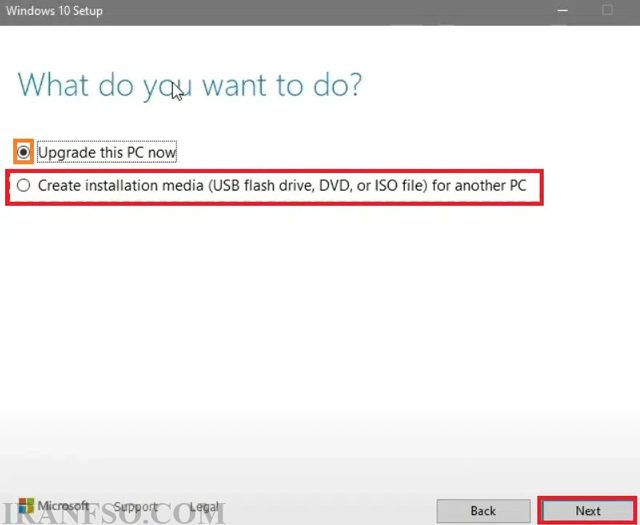Click the Next button

click(588, 511)
